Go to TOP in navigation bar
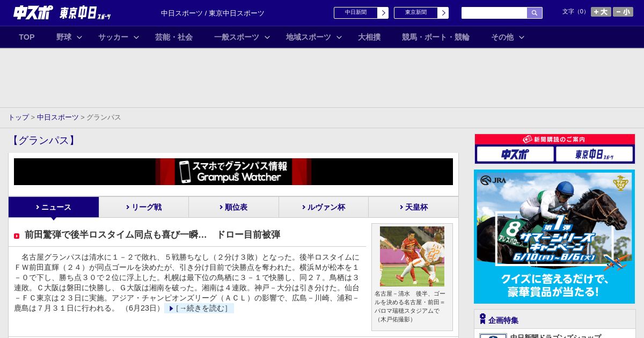The width and height of the screenshot is (644, 338). 27,37
